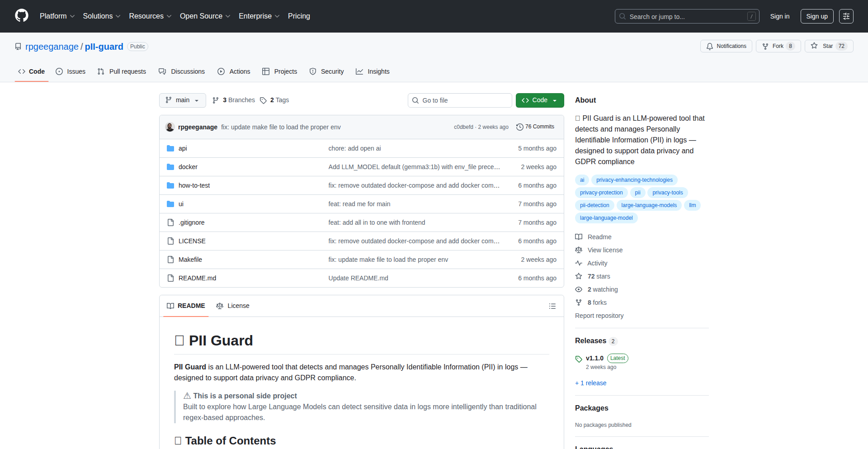This screenshot has width=868, height=449.
Task: Open the Actions tab
Action: click(234, 71)
